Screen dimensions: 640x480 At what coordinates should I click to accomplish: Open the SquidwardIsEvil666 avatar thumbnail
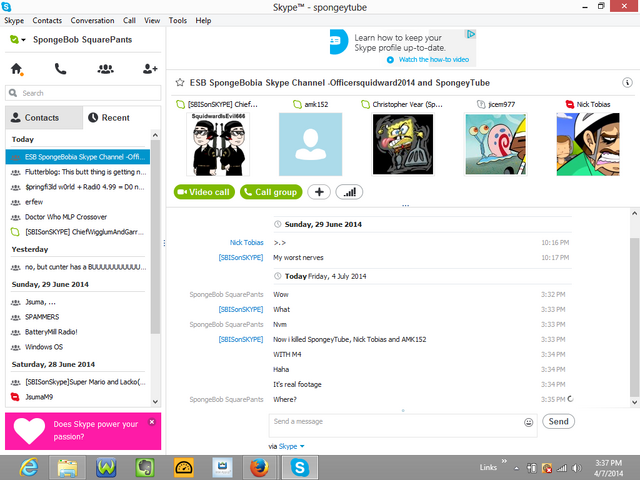(218, 144)
